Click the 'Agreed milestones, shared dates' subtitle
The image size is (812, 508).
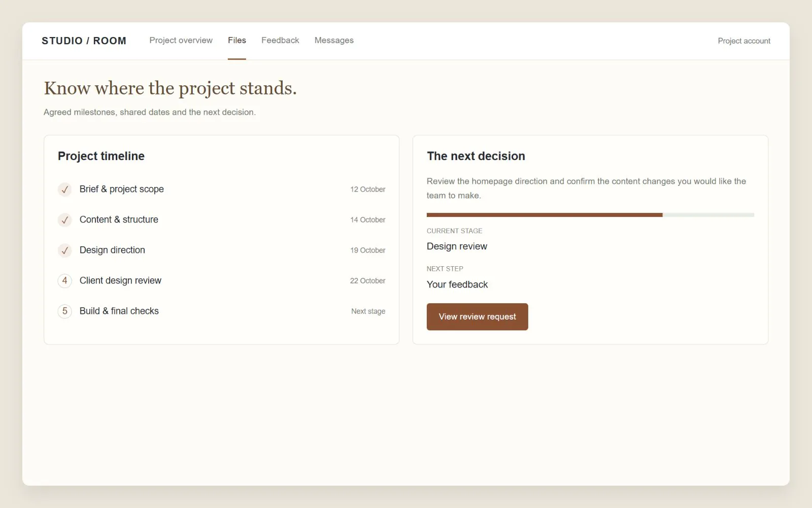[150, 112]
